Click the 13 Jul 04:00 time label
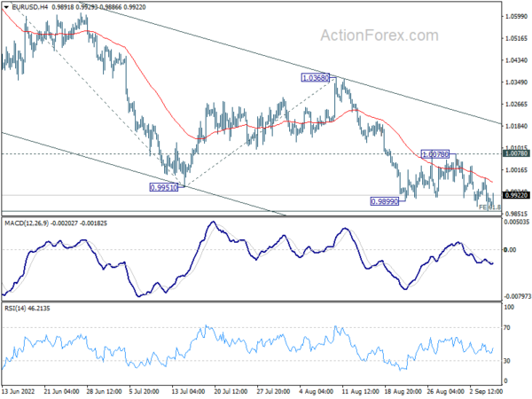The height and width of the screenshot is (399, 532). pos(189,391)
